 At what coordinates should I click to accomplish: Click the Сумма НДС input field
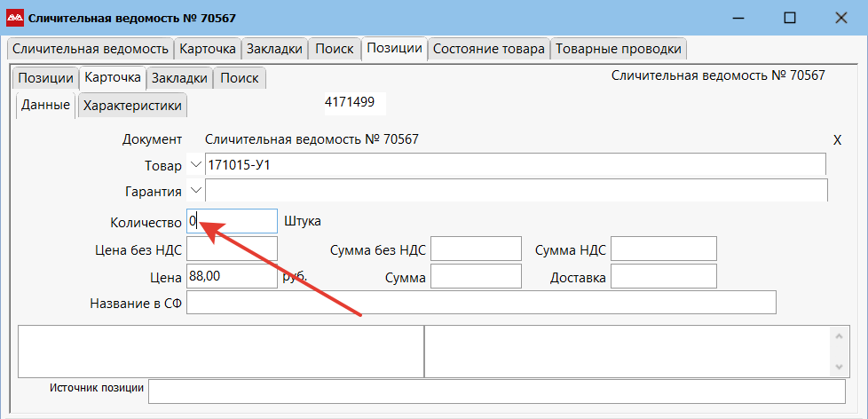click(x=663, y=249)
